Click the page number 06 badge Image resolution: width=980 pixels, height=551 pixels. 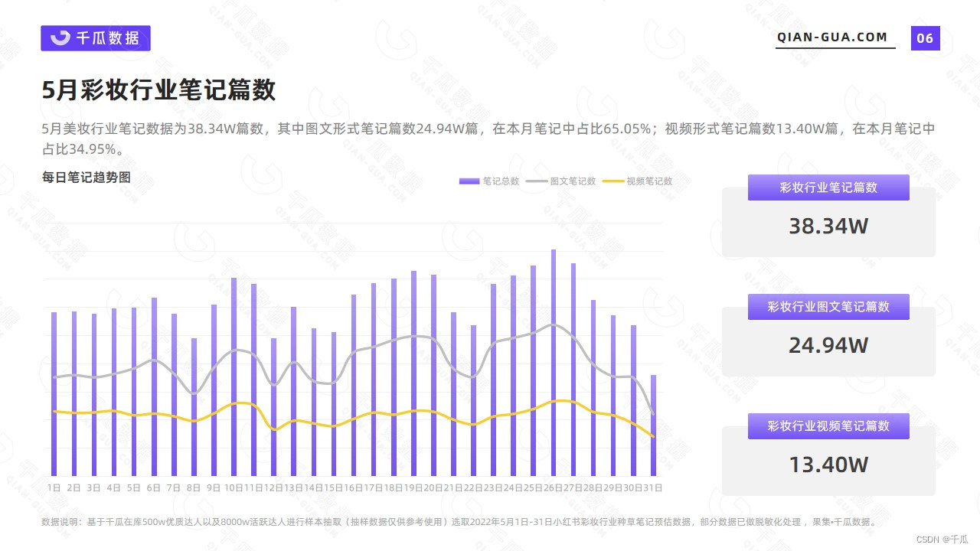(925, 38)
